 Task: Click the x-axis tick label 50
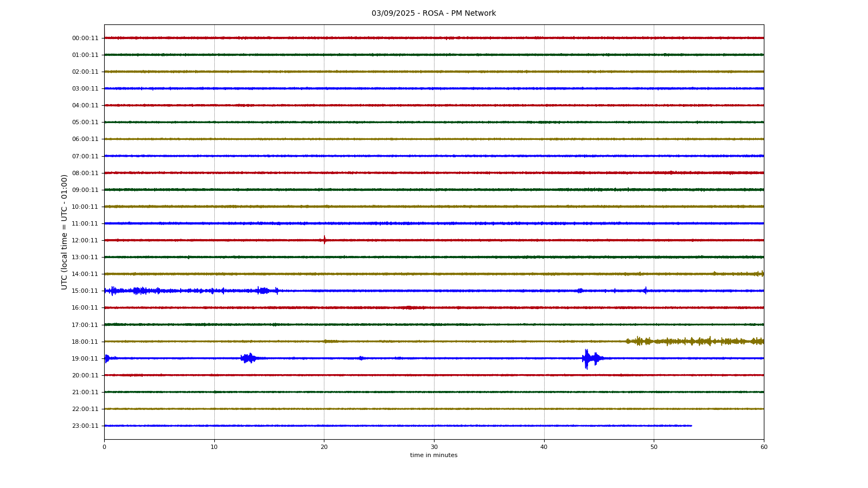[x=654, y=447]
